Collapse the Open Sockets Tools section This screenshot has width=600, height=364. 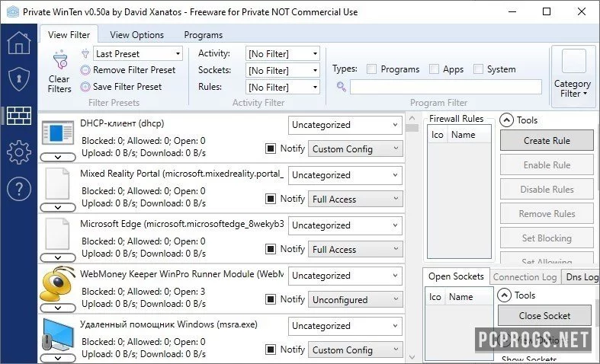click(505, 295)
